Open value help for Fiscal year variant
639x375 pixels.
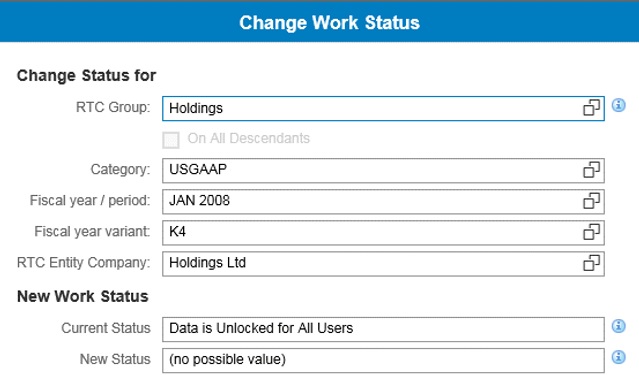pyautogui.click(x=591, y=232)
